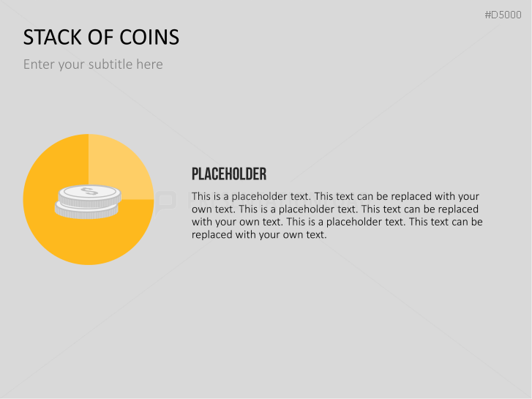Screen dimensions: 532x399
Task: Click the third line of the placeholder paragraph
Action: tap(335, 221)
